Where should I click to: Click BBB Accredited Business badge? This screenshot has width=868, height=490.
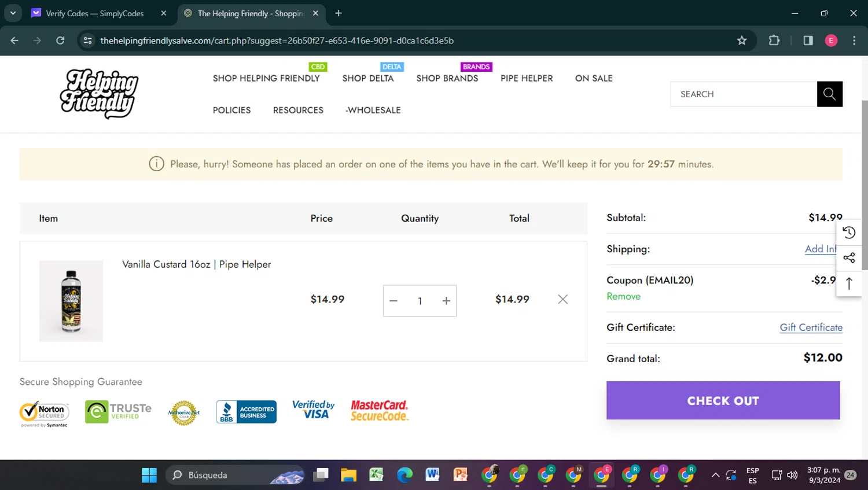246,412
